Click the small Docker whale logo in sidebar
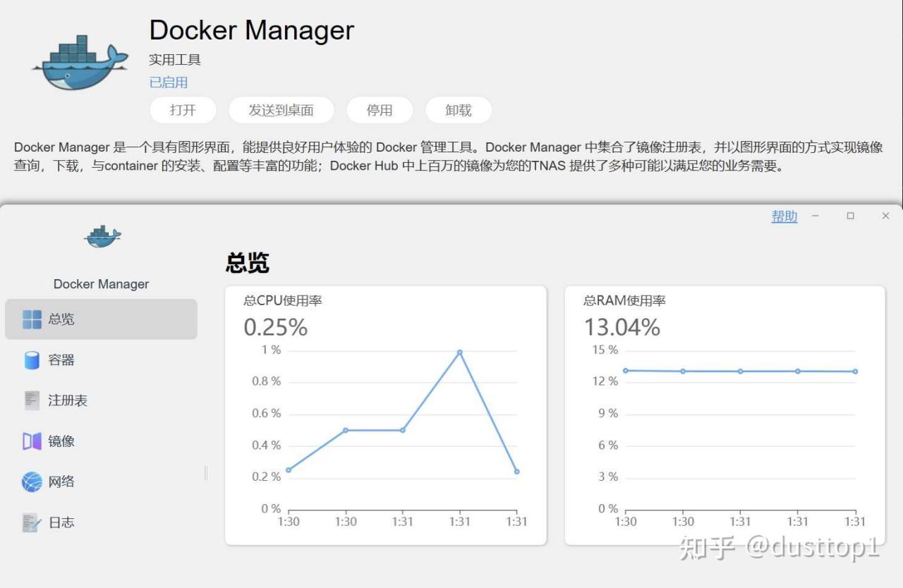 click(102, 236)
